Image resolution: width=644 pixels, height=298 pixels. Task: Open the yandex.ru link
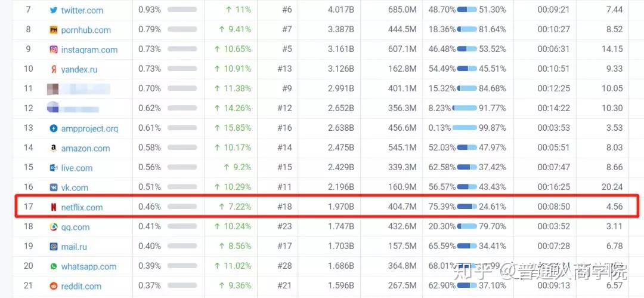79,69
